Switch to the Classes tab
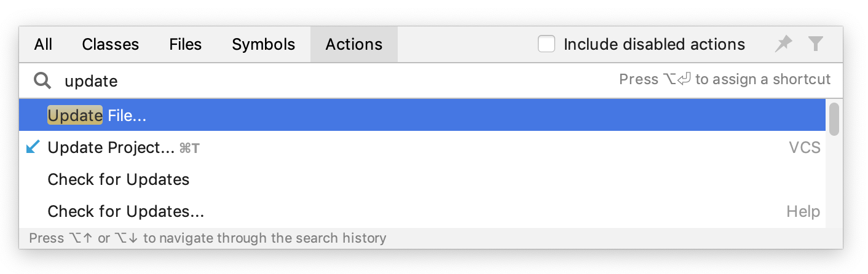The height and width of the screenshot is (274, 868). (110, 44)
